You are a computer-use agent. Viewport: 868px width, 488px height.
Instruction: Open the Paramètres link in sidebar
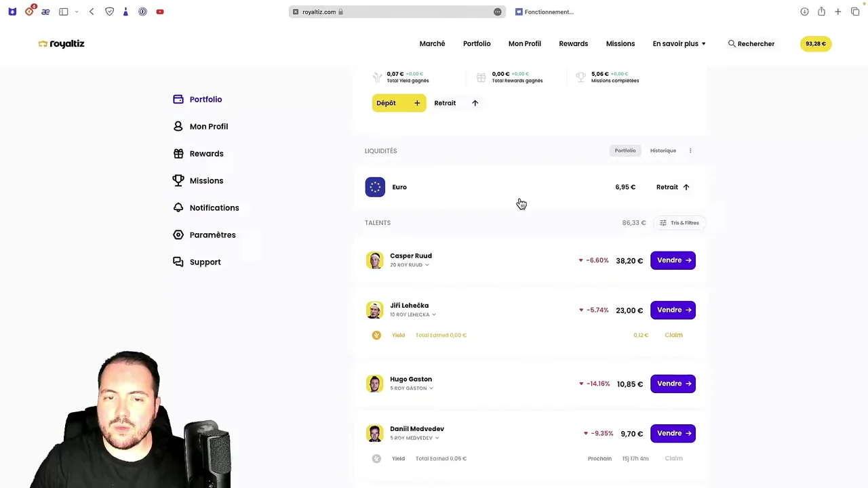pyautogui.click(x=213, y=235)
